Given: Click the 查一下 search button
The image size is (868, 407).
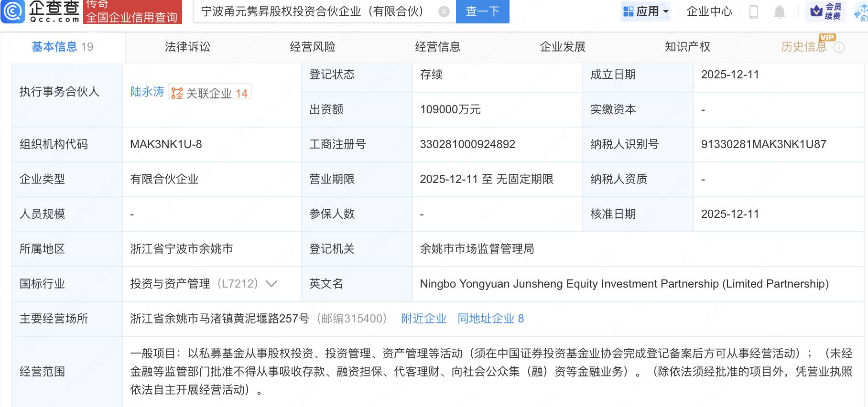Looking at the screenshot, I should point(482,11).
